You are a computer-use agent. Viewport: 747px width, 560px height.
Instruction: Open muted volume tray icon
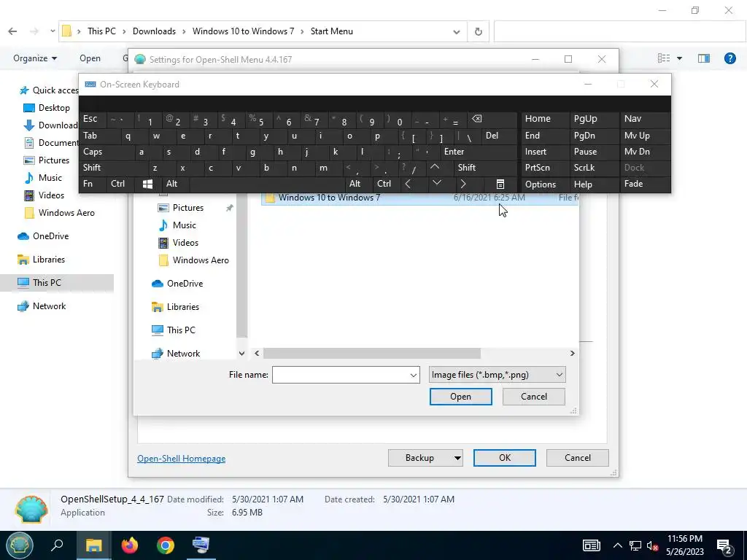coord(653,545)
